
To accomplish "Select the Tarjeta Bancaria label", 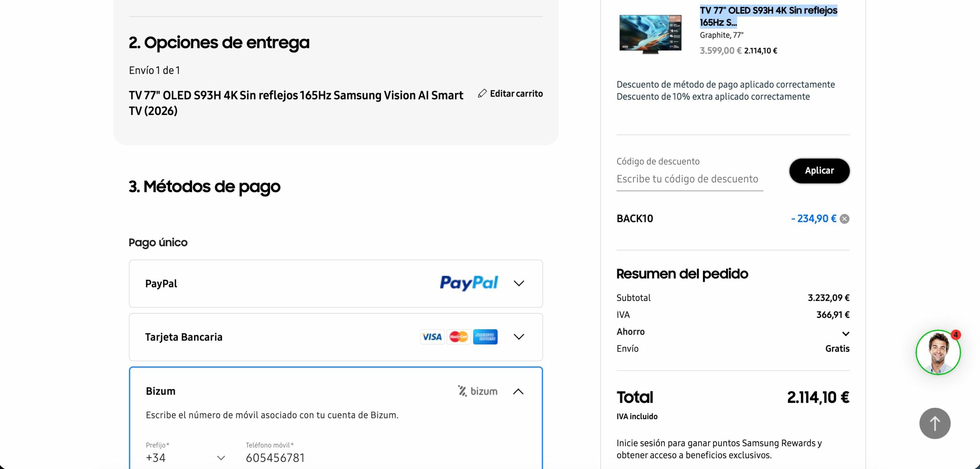I will coord(184,337).
